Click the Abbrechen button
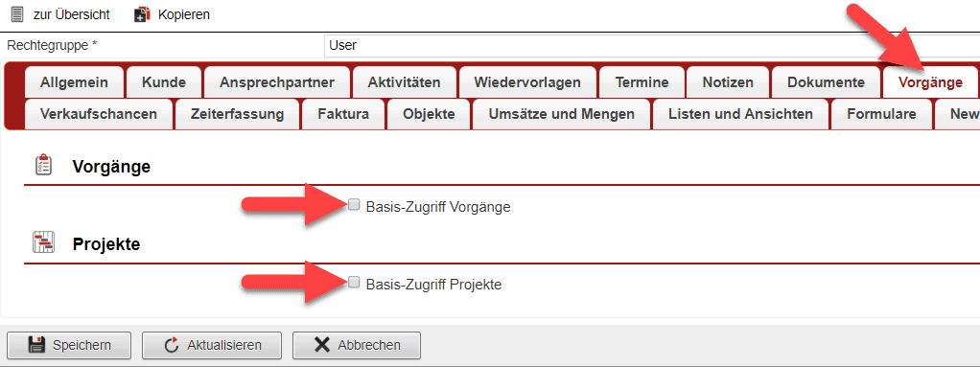 (x=357, y=345)
